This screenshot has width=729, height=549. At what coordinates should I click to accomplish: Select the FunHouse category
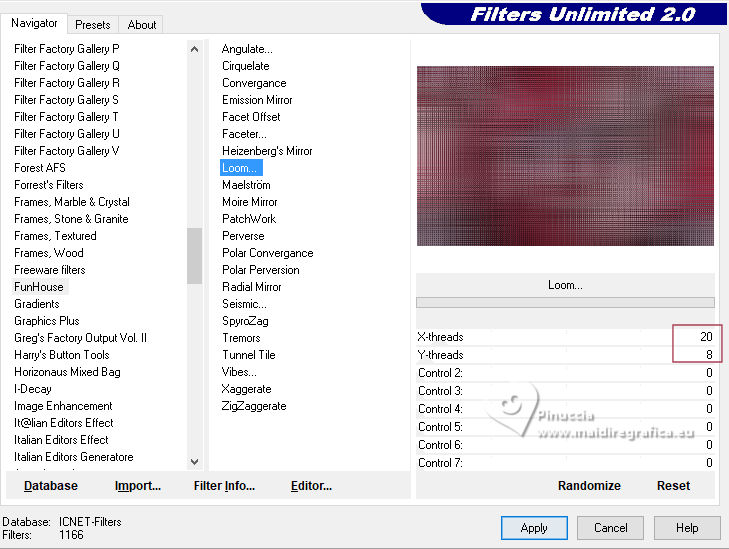39,287
